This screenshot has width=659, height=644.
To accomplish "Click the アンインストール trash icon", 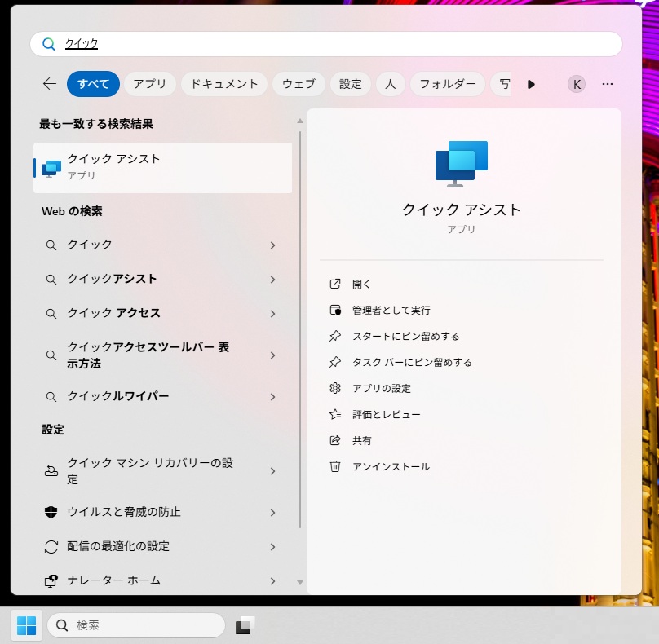I will pos(334,466).
